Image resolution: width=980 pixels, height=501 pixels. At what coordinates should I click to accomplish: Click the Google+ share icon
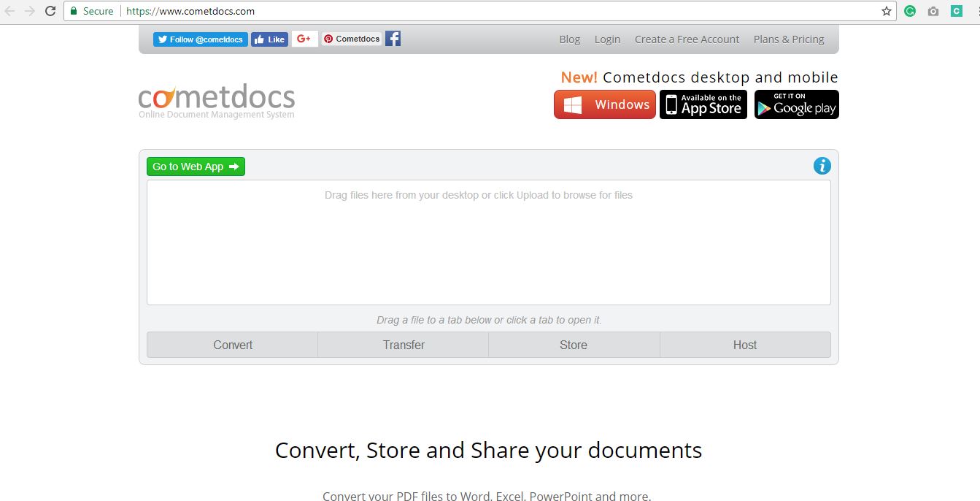pos(305,39)
